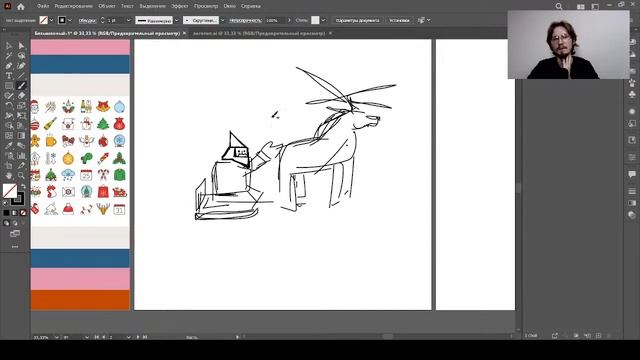Screen dimensions: 640x360
Task: Select the Symbol Sprayer tool
Action: [x=9, y=156]
